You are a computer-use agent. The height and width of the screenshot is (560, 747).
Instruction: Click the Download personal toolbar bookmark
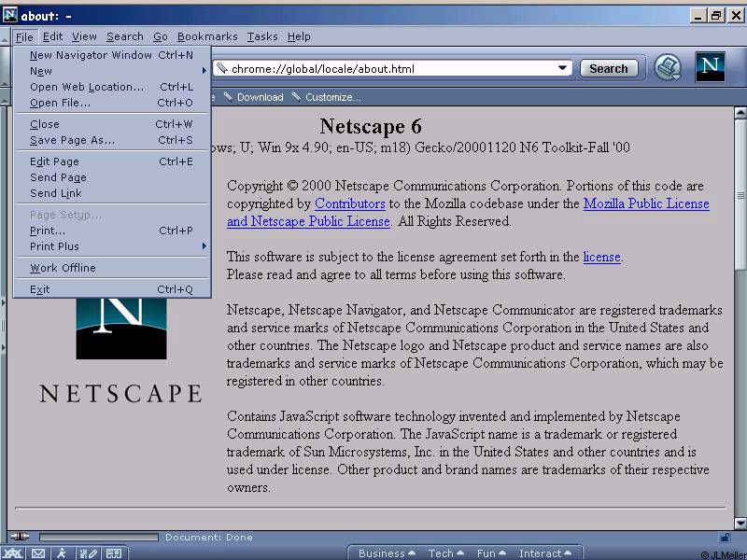coord(254,97)
